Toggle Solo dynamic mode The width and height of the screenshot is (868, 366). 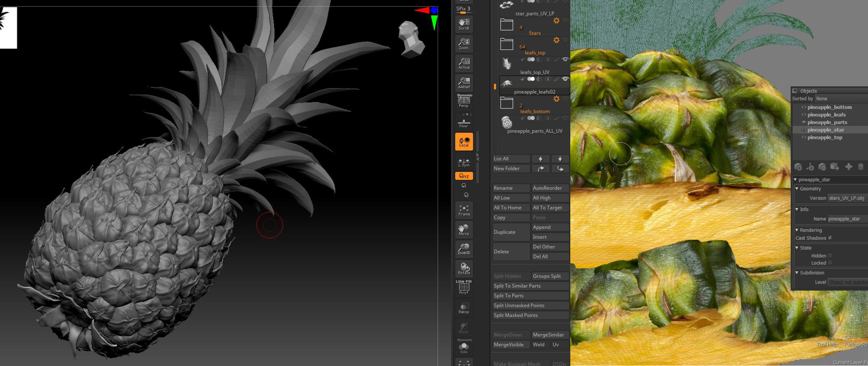click(464, 346)
